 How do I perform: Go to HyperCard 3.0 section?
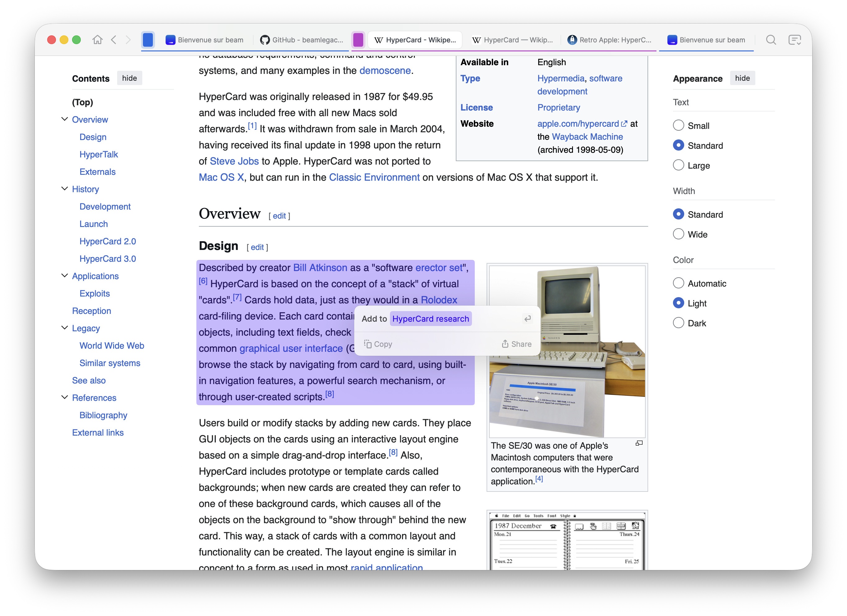pyautogui.click(x=108, y=259)
